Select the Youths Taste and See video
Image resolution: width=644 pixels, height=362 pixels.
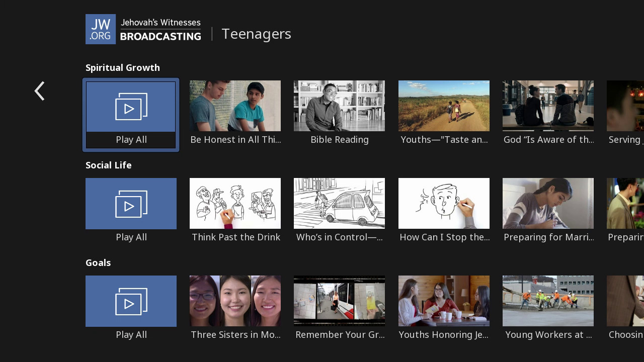444,106
